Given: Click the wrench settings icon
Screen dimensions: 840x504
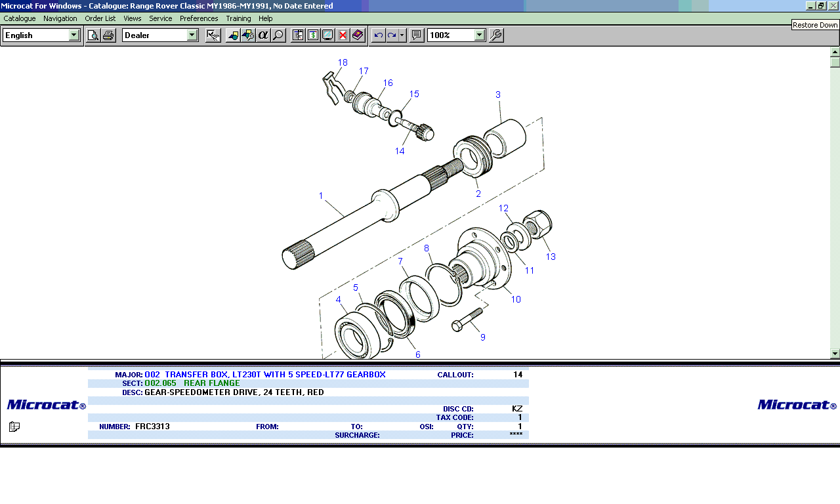Looking at the screenshot, I should pyautogui.click(x=496, y=35).
